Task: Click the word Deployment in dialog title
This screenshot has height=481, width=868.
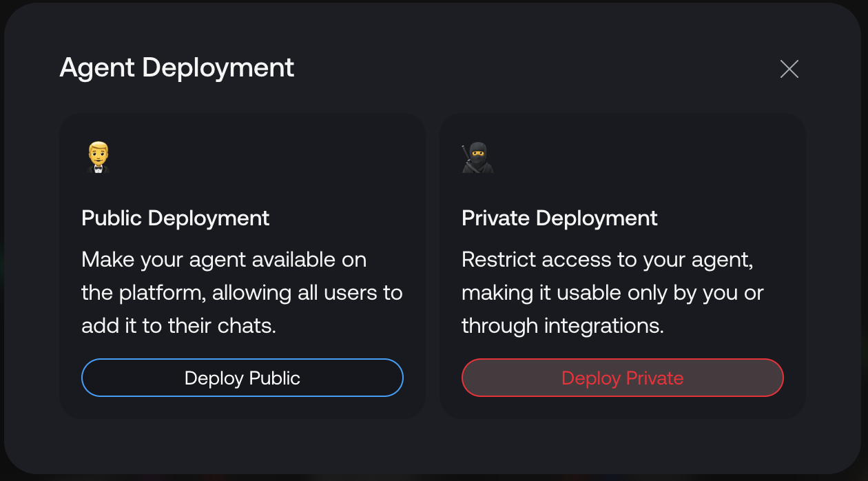Action: [x=218, y=68]
